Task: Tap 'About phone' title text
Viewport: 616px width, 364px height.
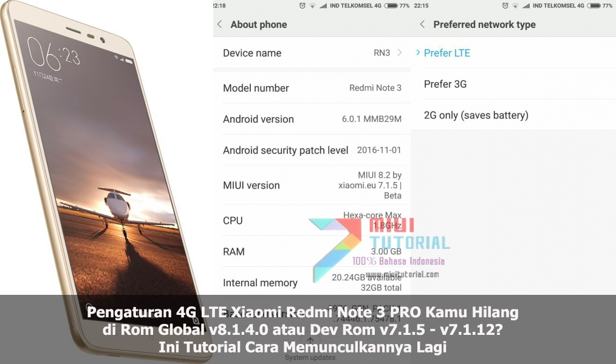Action: point(259,24)
